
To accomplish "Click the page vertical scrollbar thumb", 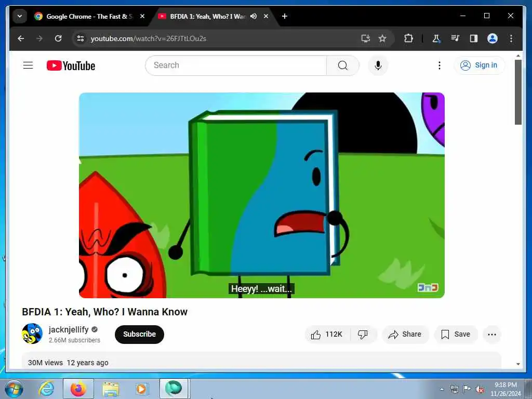I will (518, 92).
